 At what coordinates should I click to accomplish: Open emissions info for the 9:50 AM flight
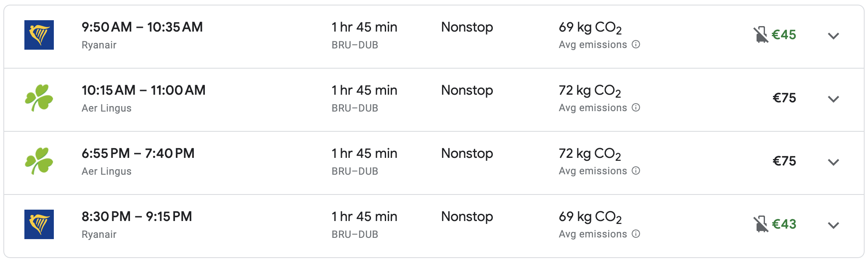636,45
